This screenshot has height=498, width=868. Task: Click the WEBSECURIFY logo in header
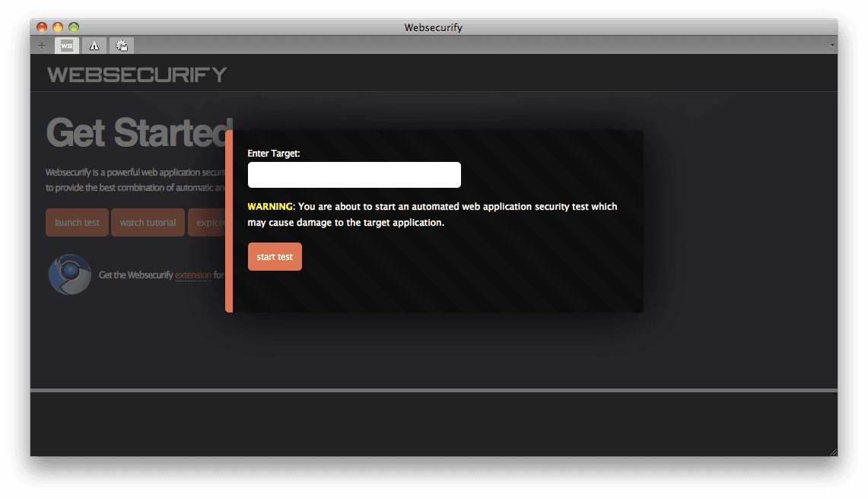[x=137, y=75]
